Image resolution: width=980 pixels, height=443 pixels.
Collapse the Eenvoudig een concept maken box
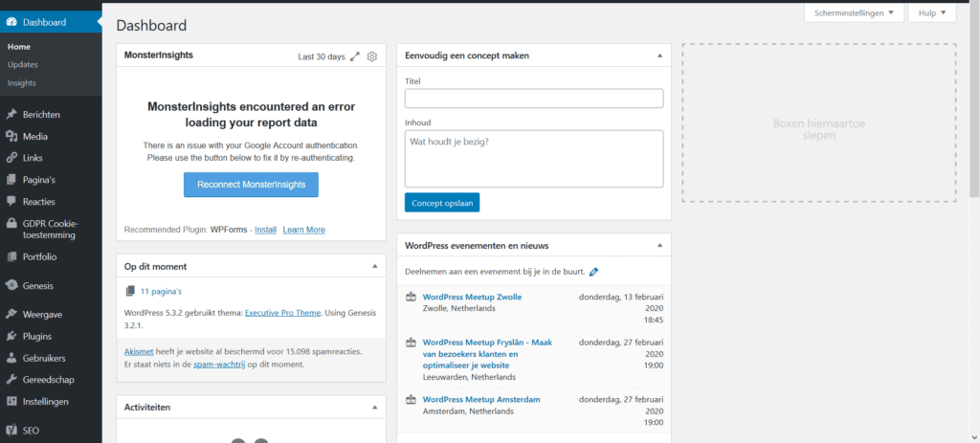[659, 55]
